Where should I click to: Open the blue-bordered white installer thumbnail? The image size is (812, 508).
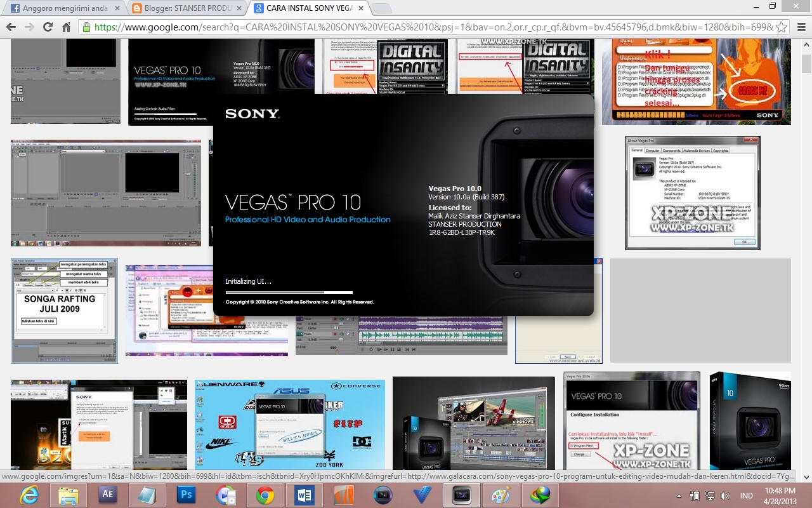559,340
